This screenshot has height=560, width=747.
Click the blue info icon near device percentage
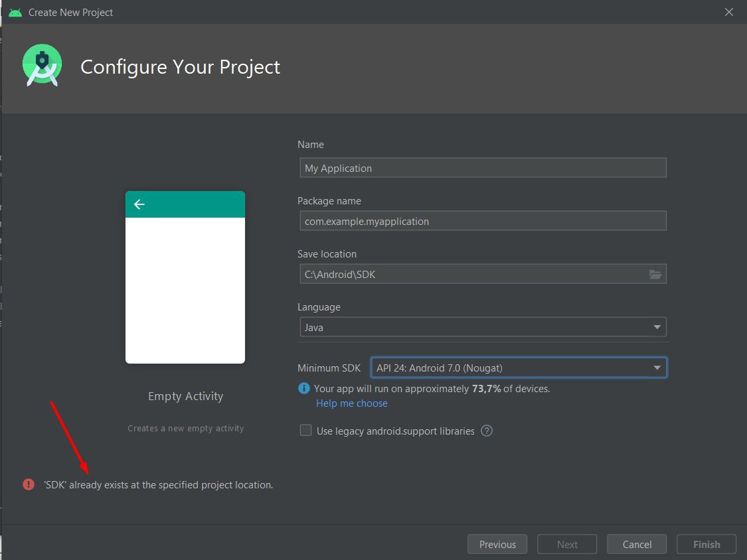point(304,389)
